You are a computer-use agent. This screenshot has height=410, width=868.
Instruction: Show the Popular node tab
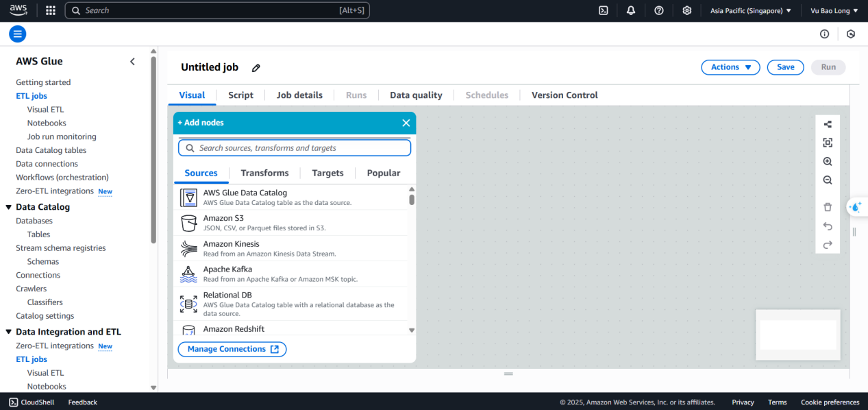point(384,173)
